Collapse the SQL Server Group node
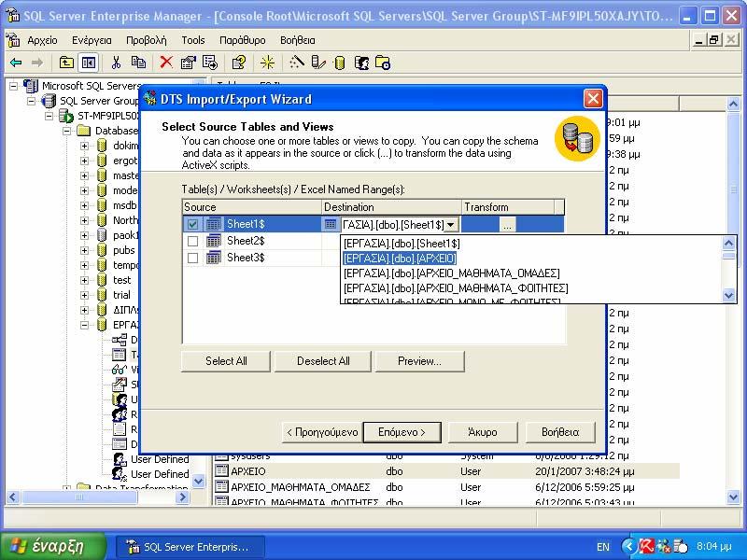The height and width of the screenshot is (560, 747). tap(32, 101)
